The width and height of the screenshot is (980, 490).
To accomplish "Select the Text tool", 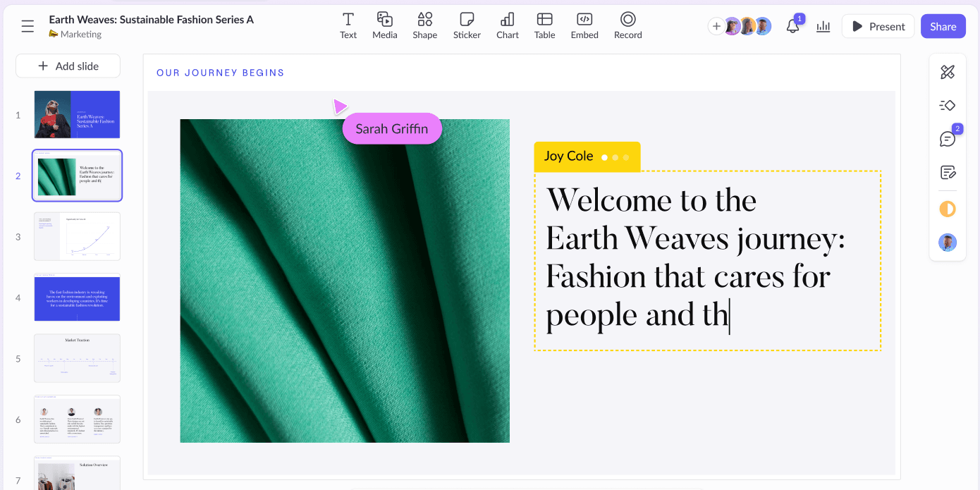I will [x=348, y=26].
